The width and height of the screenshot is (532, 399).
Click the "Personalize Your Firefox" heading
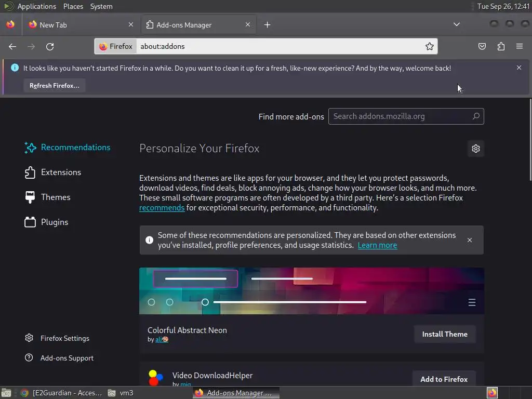click(x=199, y=149)
